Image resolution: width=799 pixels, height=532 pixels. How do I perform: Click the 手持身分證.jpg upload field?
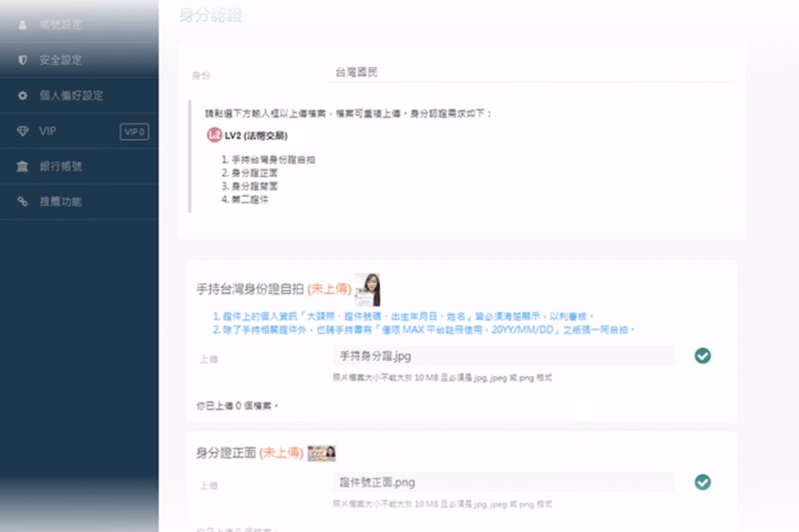coord(503,356)
